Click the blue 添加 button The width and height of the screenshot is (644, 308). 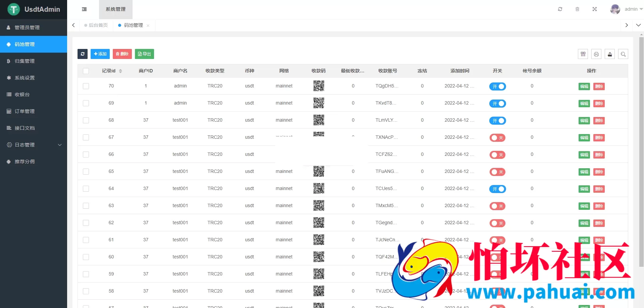point(100,54)
